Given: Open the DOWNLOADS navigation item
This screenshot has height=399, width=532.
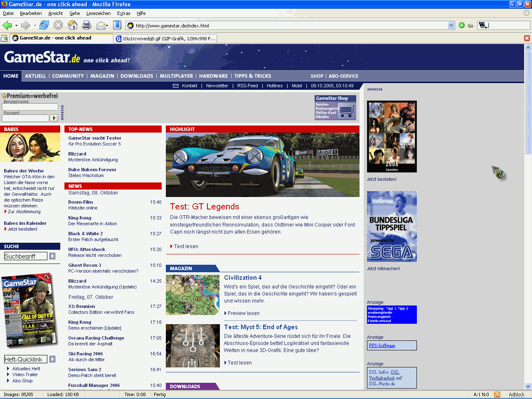Looking at the screenshot, I should (x=137, y=76).
